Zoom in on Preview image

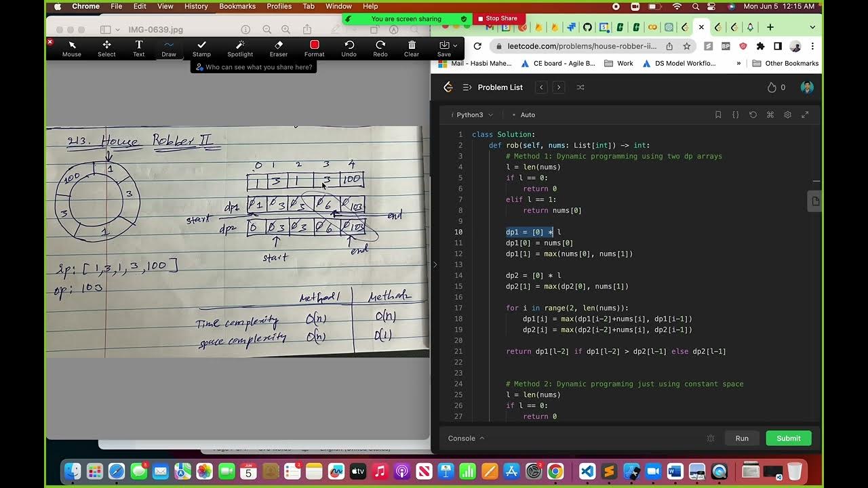click(x=286, y=30)
